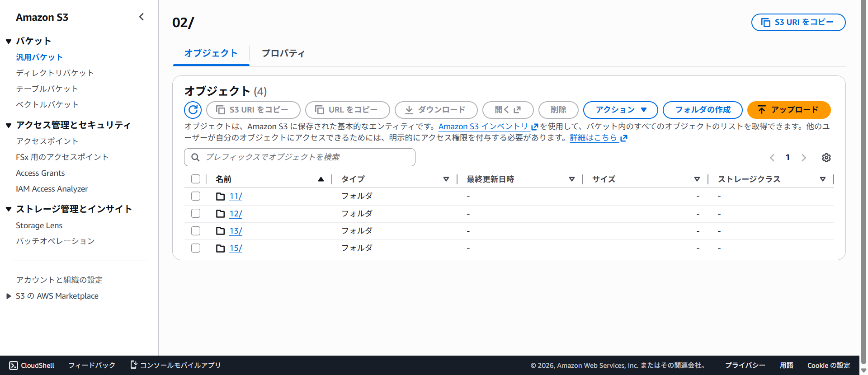Viewport: 868px width, 375px height.
Task: Open Amazon S3 インベントリ link
Action: click(483, 127)
